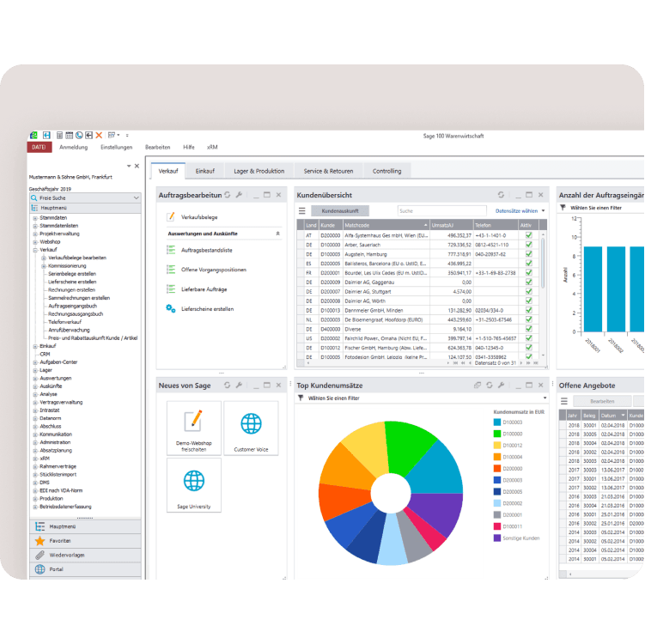645x644 pixels.
Task: Open the Kundenübersicht hamburger menu
Action: point(301,210)
